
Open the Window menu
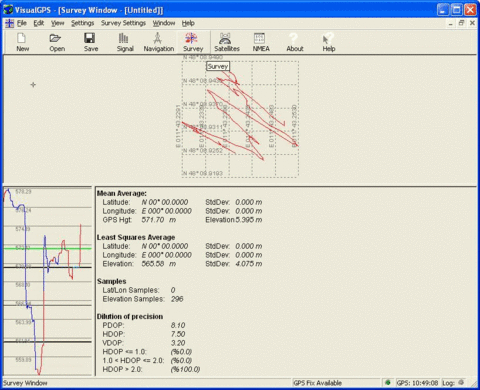click(x=164, y=23)
